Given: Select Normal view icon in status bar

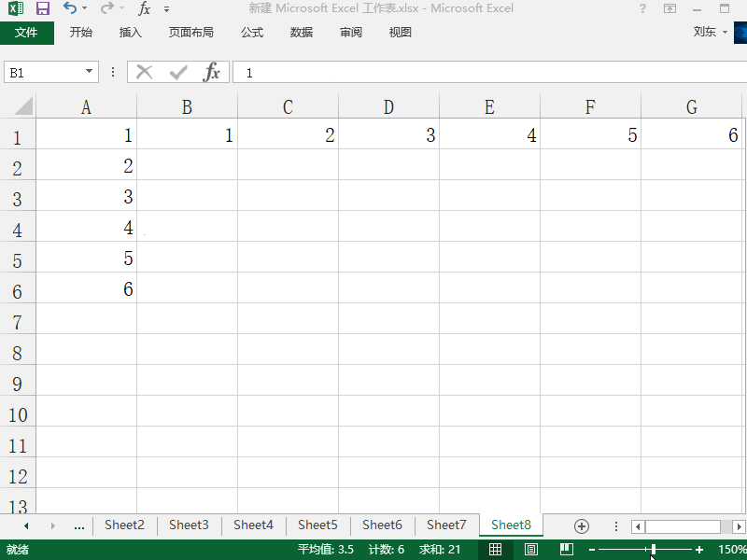Looking at the screenshot, I should point(496,549).
